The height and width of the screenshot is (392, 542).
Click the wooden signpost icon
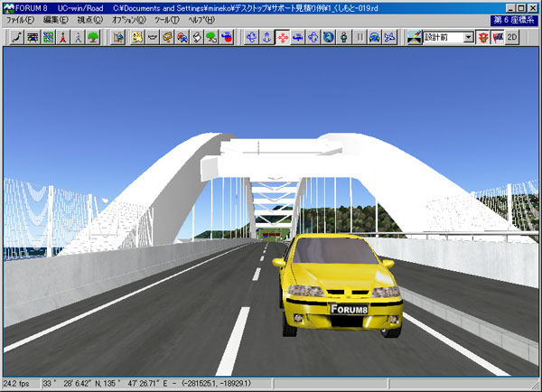click(167, 37)
